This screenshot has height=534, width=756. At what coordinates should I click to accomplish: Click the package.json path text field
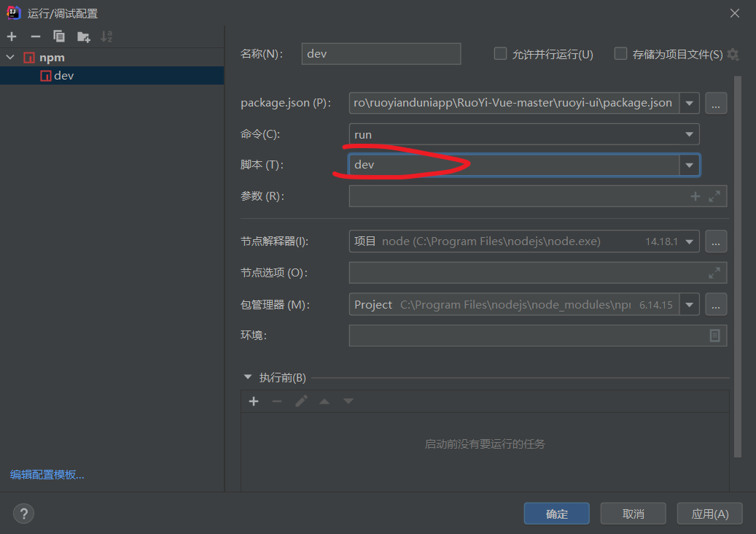pyautogui.click(x=514, y=104)
